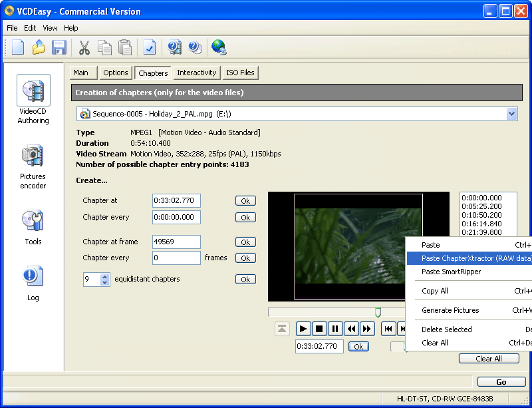532x408 pixels.
Task: Click Ok next to equidistant chapters
Action: 245,280
